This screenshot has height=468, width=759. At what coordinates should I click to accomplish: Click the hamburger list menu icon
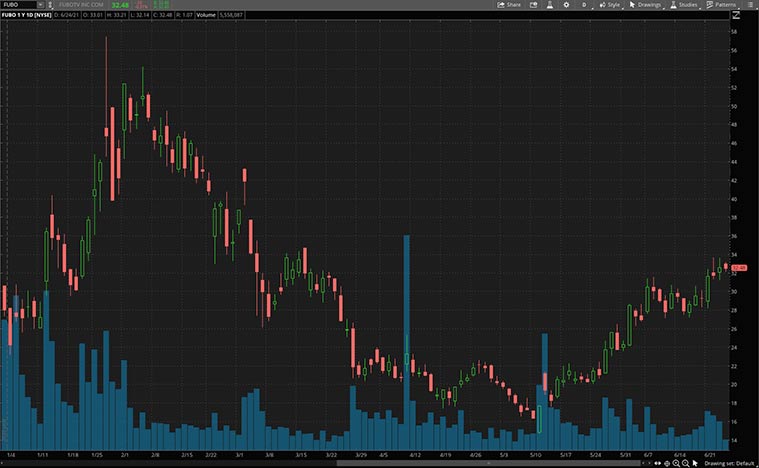749,5
